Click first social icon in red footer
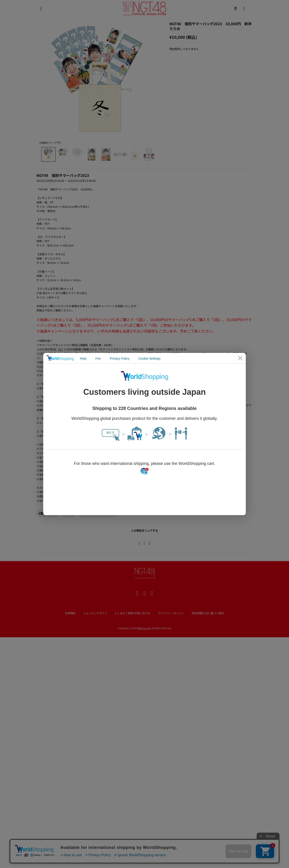This screenshot has height=868, width=289. tap(137, 593)
